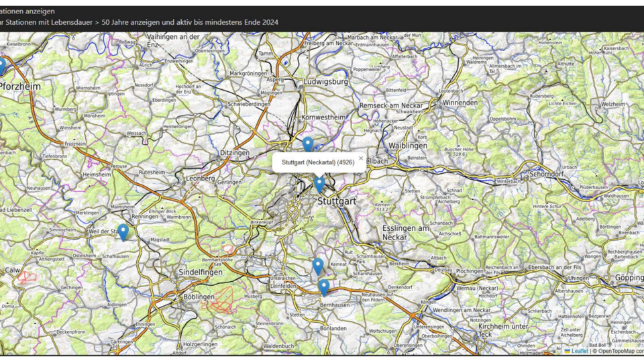Click the 'Esslingen am Neckar' map label
The image size is (644, 363).
click(405, 232)
